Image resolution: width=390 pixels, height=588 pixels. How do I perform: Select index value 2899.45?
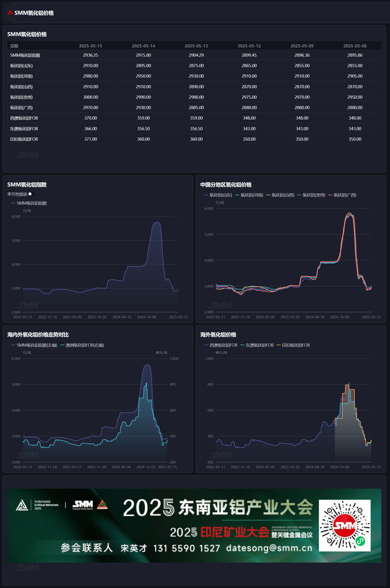(x=249, y=55)
